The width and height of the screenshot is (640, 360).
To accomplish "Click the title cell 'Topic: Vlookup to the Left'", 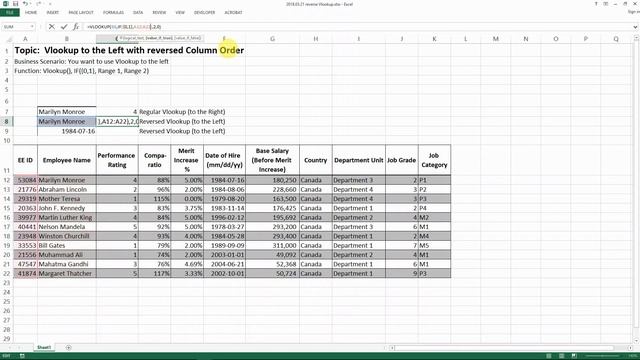I will click(x=129, y=50).
